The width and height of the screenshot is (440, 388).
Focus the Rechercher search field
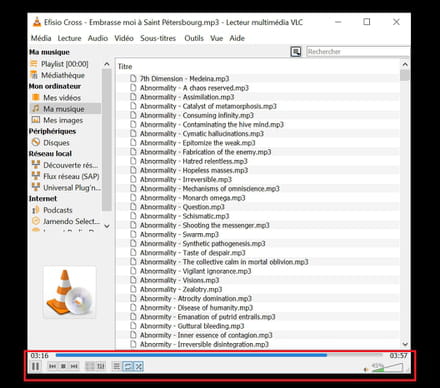(x=358, y=52)
